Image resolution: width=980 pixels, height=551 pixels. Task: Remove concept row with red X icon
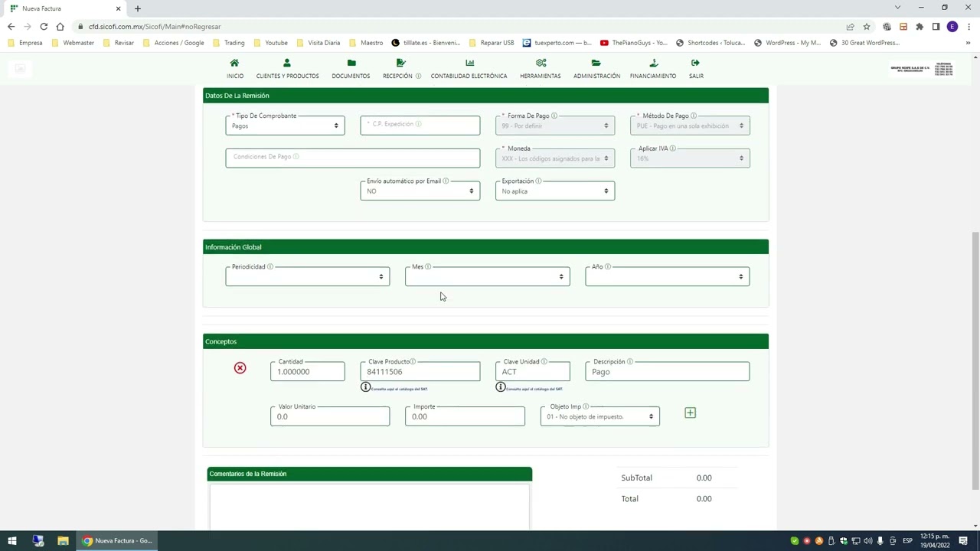[240, 368]
